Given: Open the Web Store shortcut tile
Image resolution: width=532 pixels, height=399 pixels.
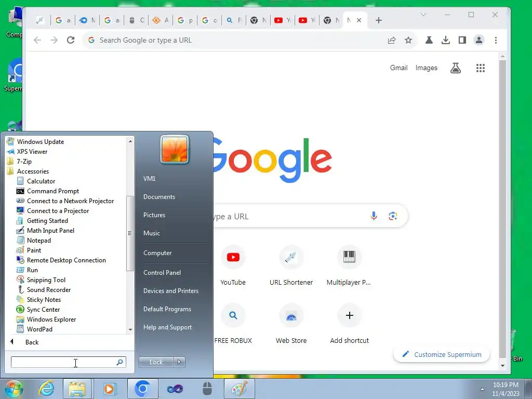Looking at the screenshot, I should pyautogui.click(x=291, y=324).
